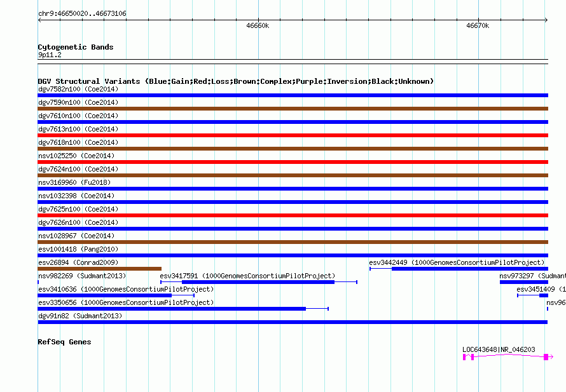Screen dimensions: 566x392
Task: Click the 9p11.2 band label
Action: point(50,55)
